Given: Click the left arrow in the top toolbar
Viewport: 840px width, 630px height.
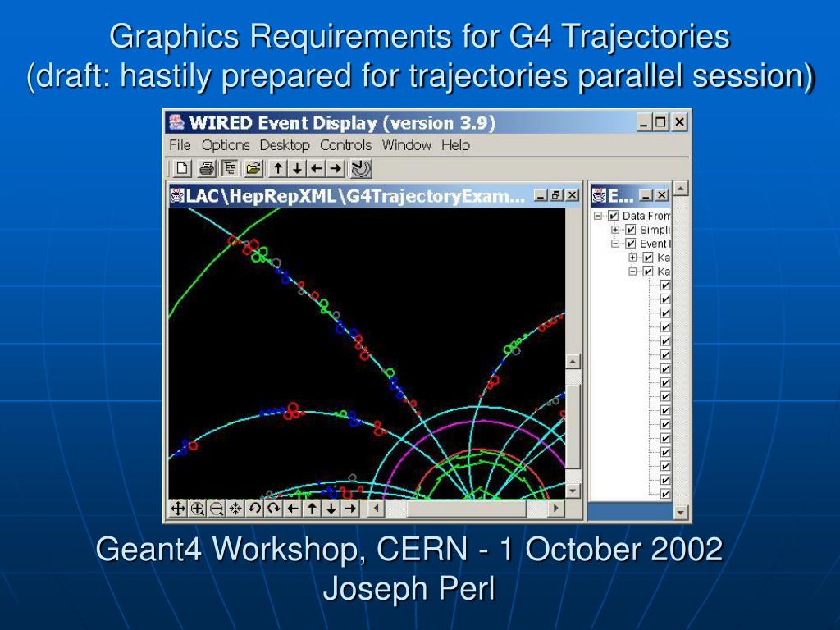Looking at the screenshot, I should click(316, 169).
